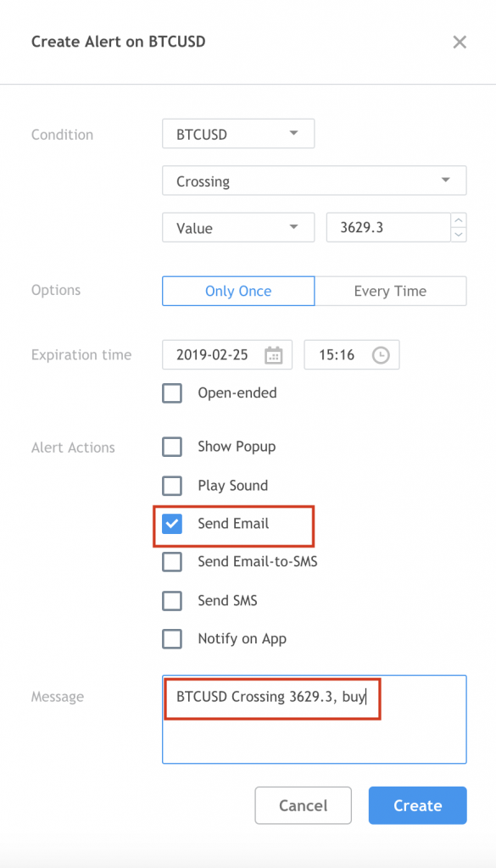This screenshot has height=868, width=496.
Task: Enable the Play Sound checkbox
Action: pos(172,486)
